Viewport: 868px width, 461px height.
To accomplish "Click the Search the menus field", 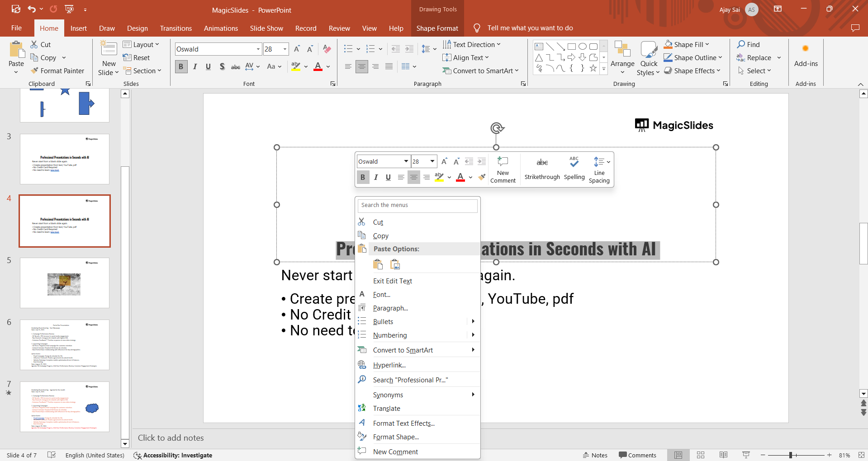I will coord(417,205).
